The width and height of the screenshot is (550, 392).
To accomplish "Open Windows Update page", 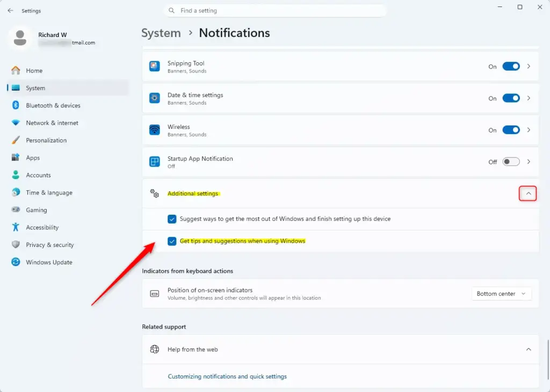I will point(68,262).
